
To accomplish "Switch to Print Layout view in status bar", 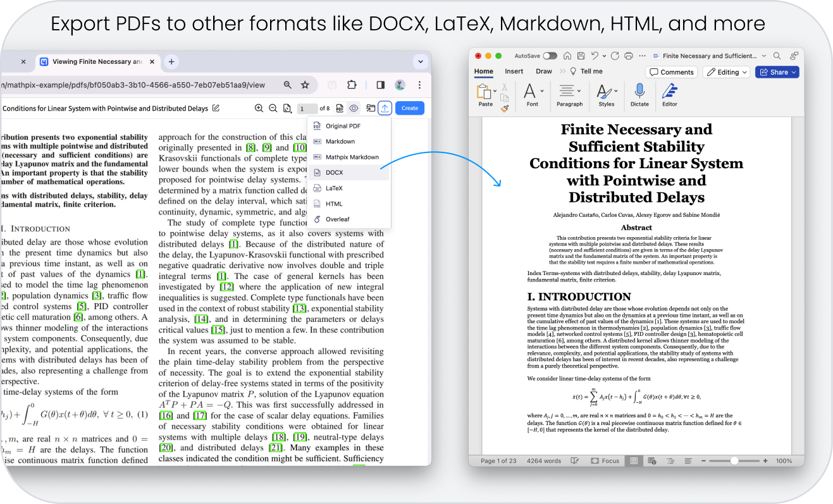I will point(634,461).
